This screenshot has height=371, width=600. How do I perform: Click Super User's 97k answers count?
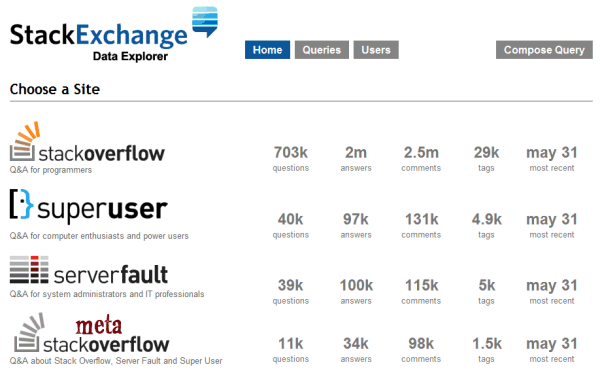pyautogui.click(x=356, y=219)
